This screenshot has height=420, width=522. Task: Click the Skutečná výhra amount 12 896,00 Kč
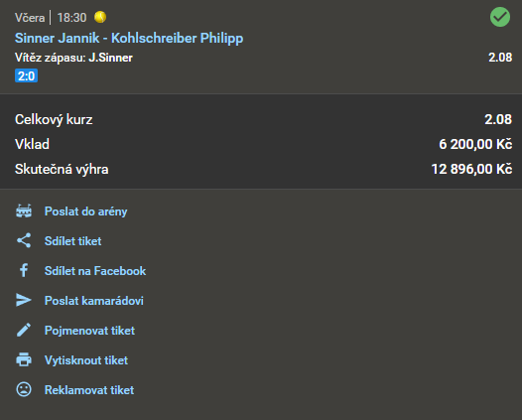coord(471,169)
